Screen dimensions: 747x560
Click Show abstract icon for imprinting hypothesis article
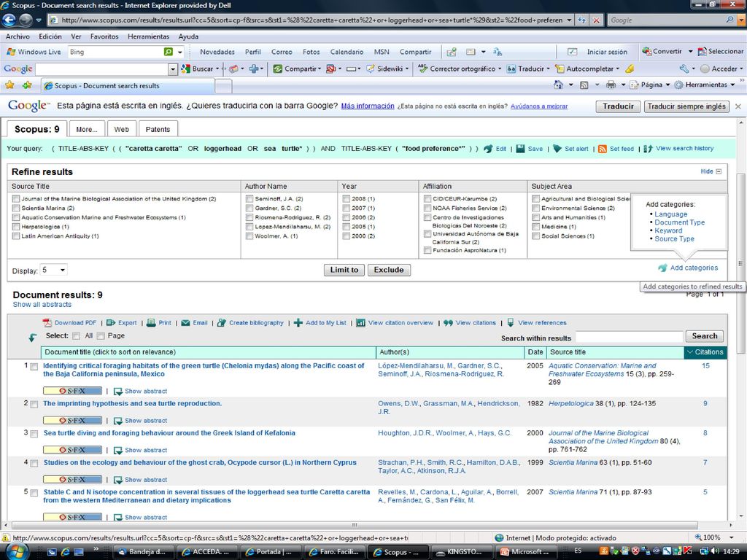click(118, 421)
